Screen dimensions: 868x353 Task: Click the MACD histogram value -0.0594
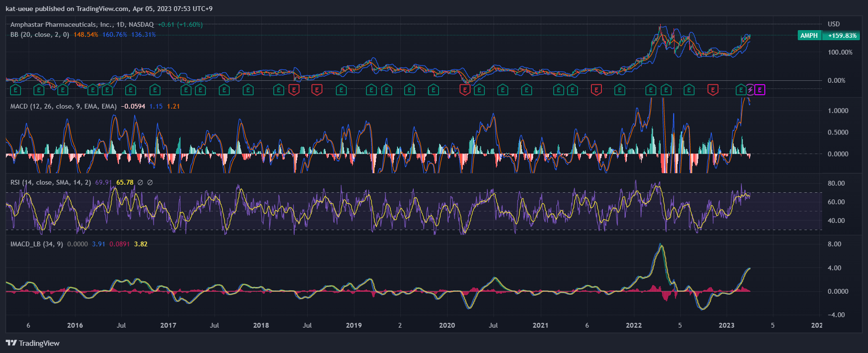[133, 106]
